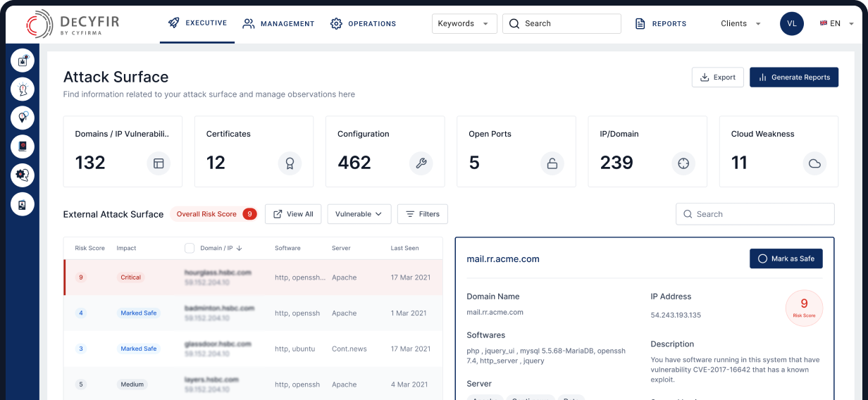This screenshot has width=868, height=400.
Task: Click the red 9 Overall Risk Score badge
Action: [x=249, y=214]
